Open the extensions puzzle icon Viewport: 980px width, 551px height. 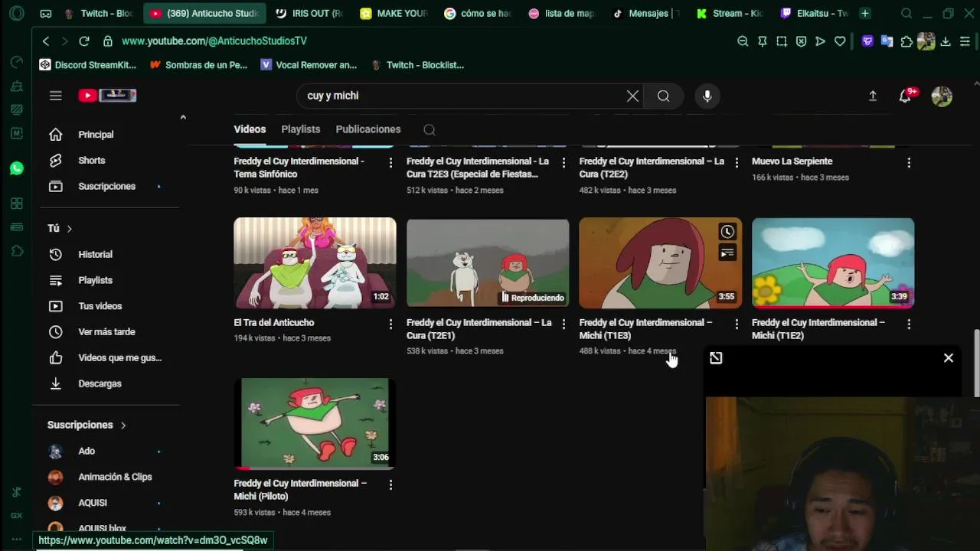[x=906, y=41]
